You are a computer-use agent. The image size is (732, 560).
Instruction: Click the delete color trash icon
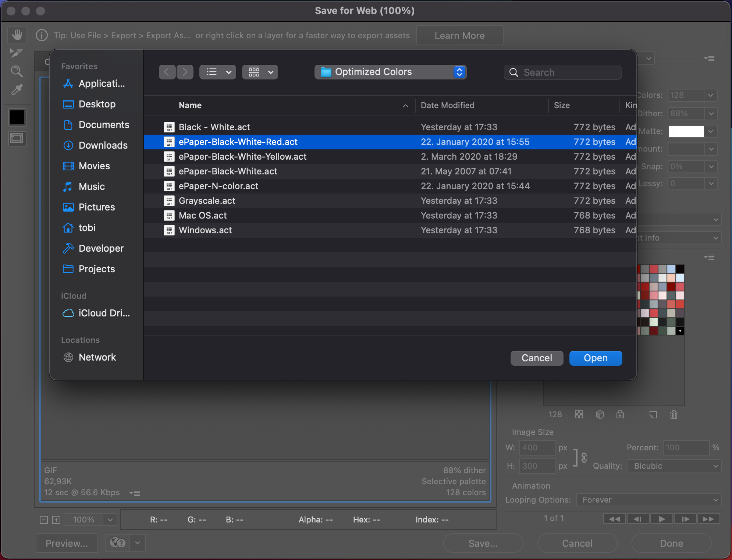pos(674,415)
